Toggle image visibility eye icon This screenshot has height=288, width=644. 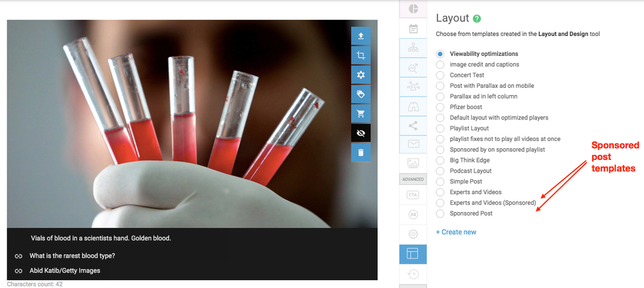(x=360, y=133)
